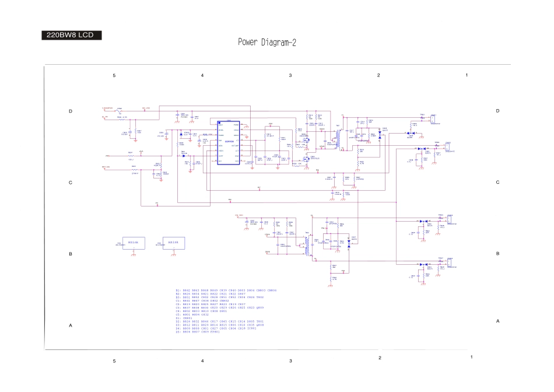
Task: Click the fuse symbol at the top-left input
Action: 120,111
